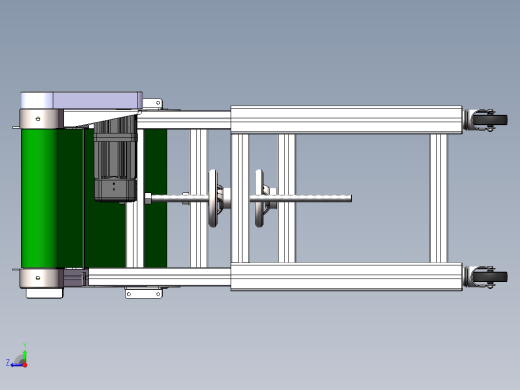
Task: Select the right handwheel on the lead screw
Action: tap(260, 198)
